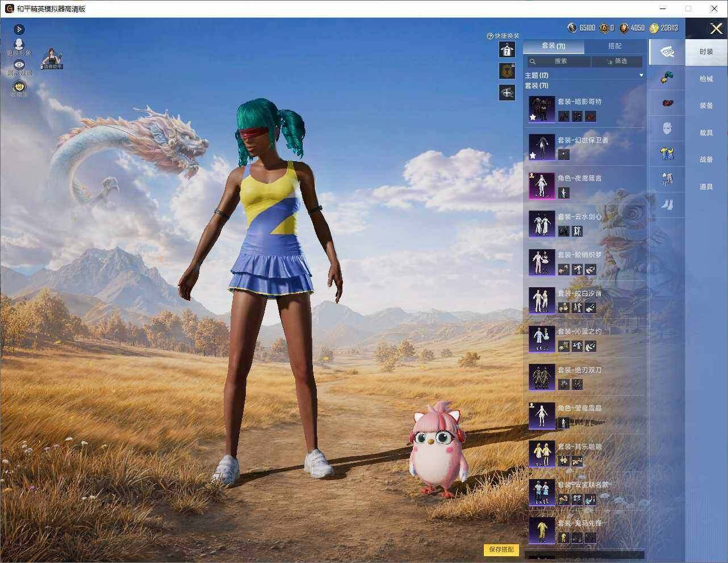Viewport: 728px width, 563px height.
Task: Choose the mask category icon
Action: pos(667,129)
